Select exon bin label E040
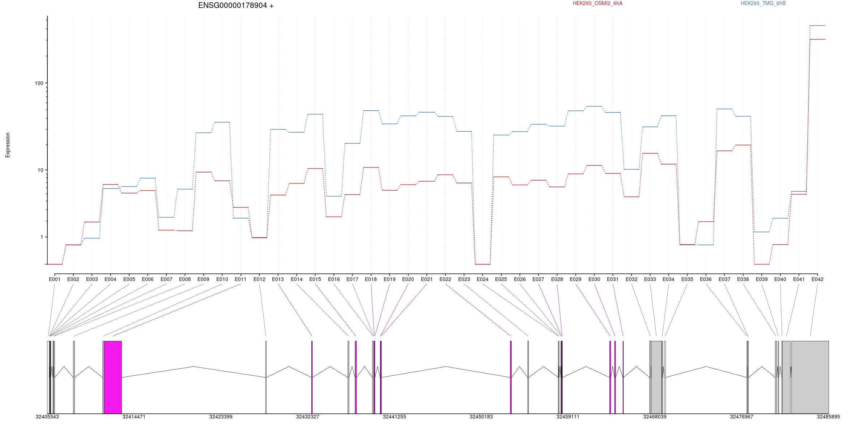The width and height of the screenshot is (868, 434). [x=780, y=279]
